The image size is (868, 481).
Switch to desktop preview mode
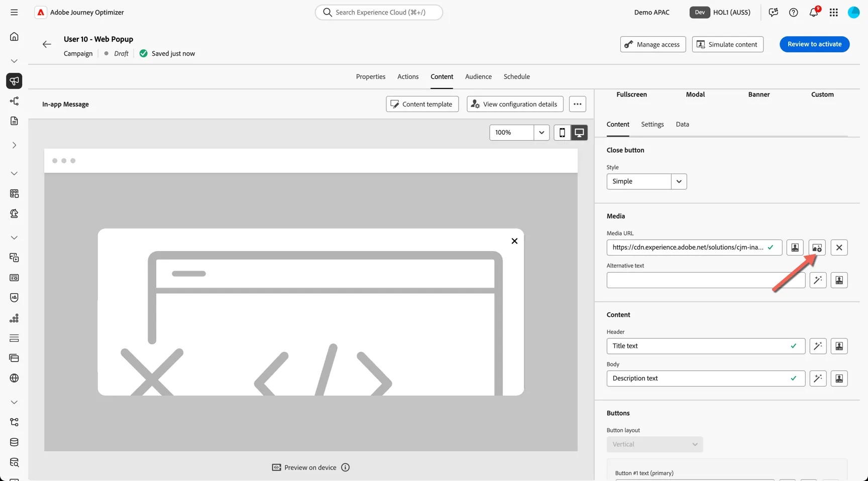pos(579,133)
